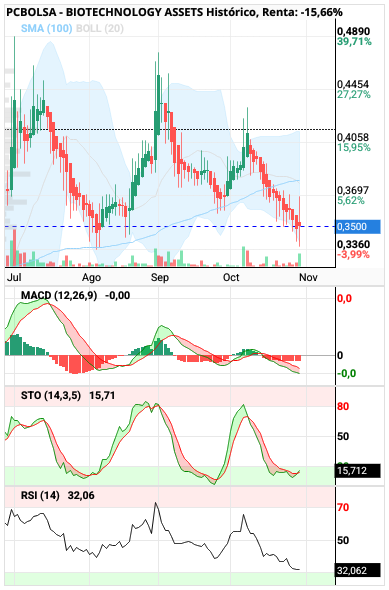Click the 39,71% percentage label
Viewport: 389px width, 590px height.
(354, 41)
